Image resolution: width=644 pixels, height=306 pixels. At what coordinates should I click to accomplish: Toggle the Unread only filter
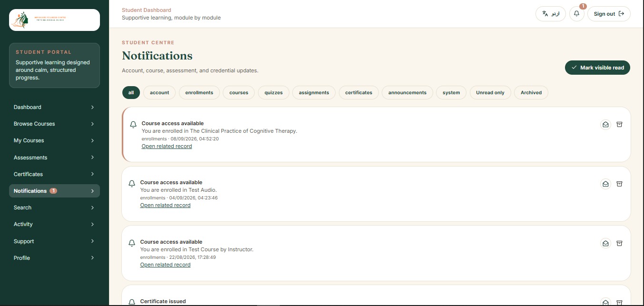point(490,92)
